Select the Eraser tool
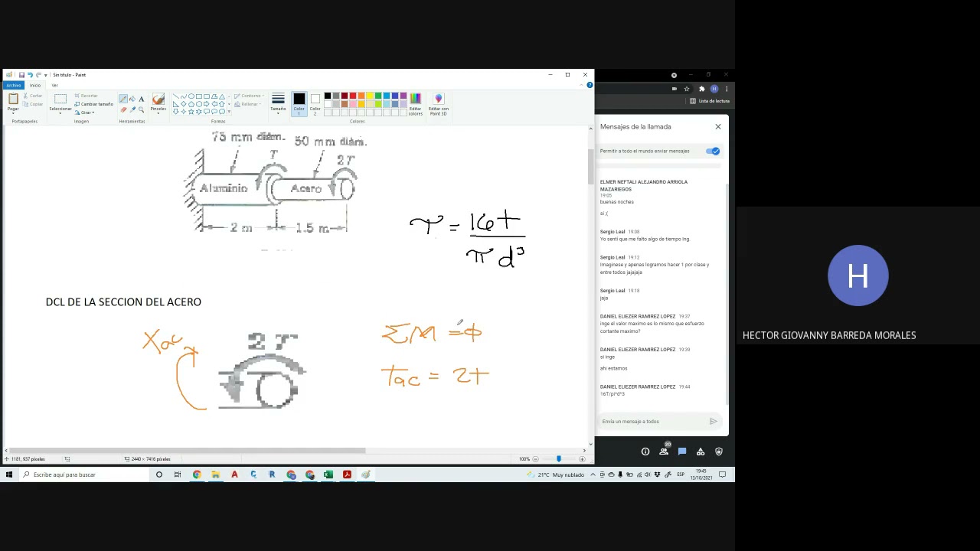This screenshot has height=551, width=980. [123, 109]
